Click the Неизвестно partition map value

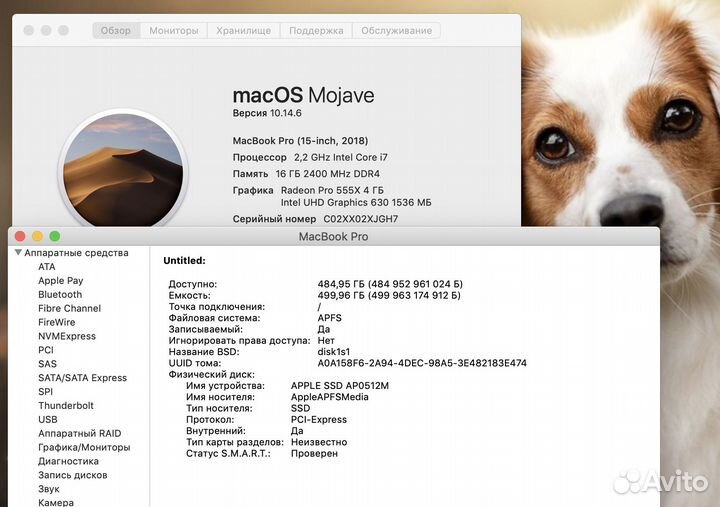[x=319, y=442]
